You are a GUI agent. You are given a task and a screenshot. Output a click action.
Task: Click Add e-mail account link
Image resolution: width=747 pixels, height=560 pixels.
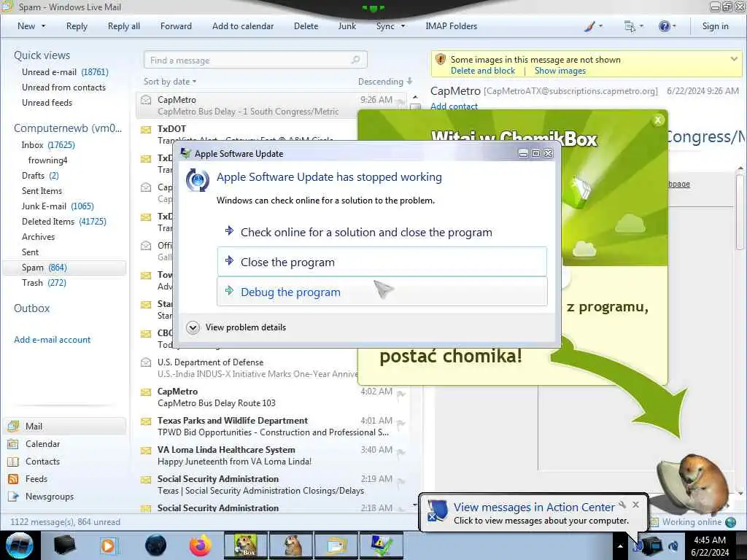[52, 340]
